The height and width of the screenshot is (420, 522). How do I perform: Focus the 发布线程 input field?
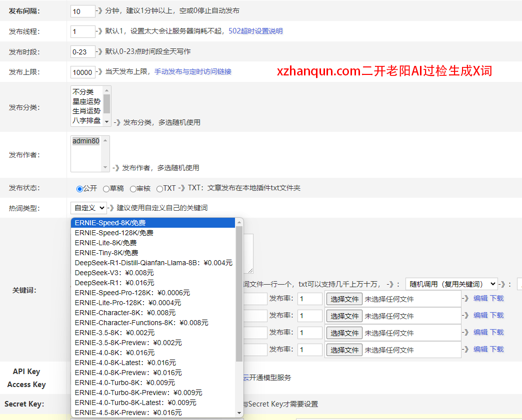point(83,31)
